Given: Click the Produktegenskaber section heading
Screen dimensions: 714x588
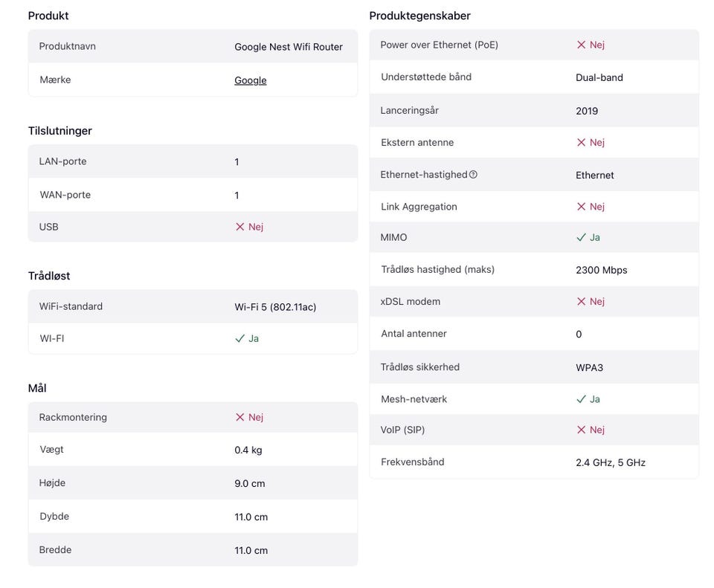Looking at the screenshot, I should click(419, 16).
